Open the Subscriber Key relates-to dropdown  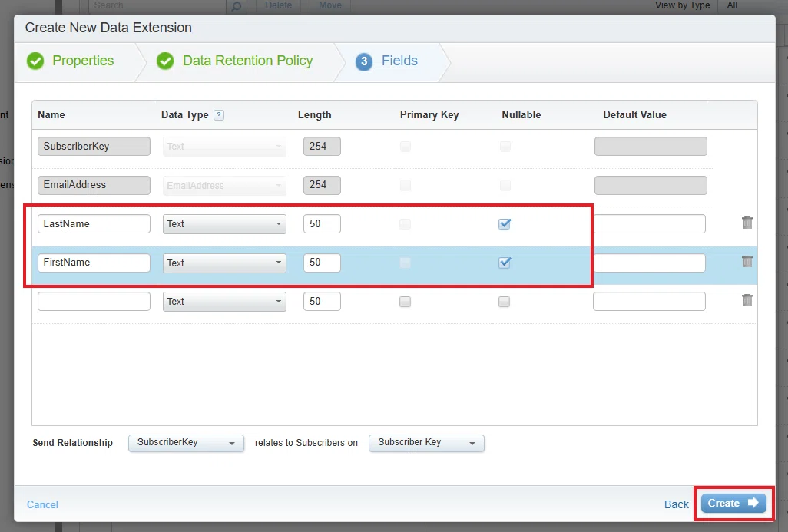pyautogui.click(x=426, y=443)
